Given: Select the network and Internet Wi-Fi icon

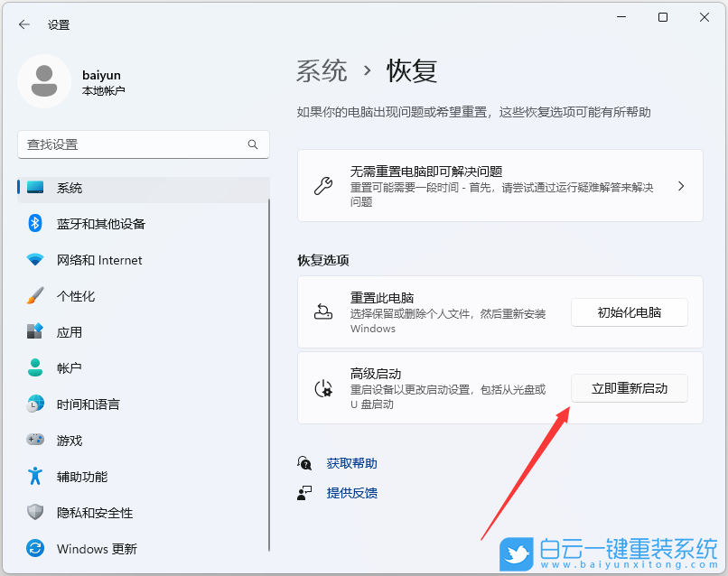Looking at the screenshot, I should pos(35,260).
